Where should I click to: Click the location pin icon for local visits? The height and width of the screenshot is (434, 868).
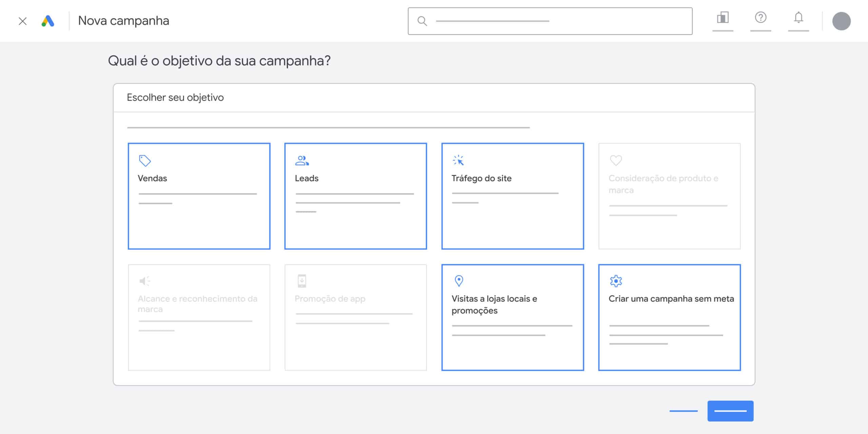(458, 281)
